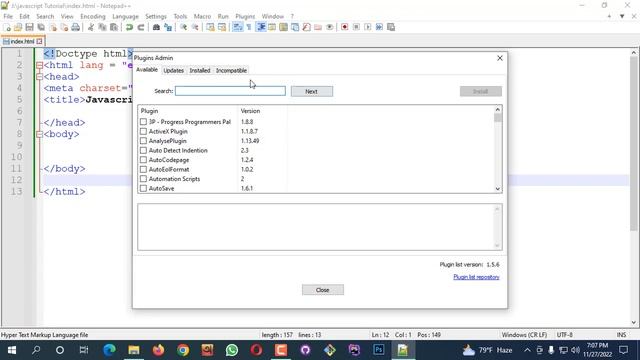Click the Redo arrow icon
Viewport: 640px width, 360px height.
tap(141, 27)
